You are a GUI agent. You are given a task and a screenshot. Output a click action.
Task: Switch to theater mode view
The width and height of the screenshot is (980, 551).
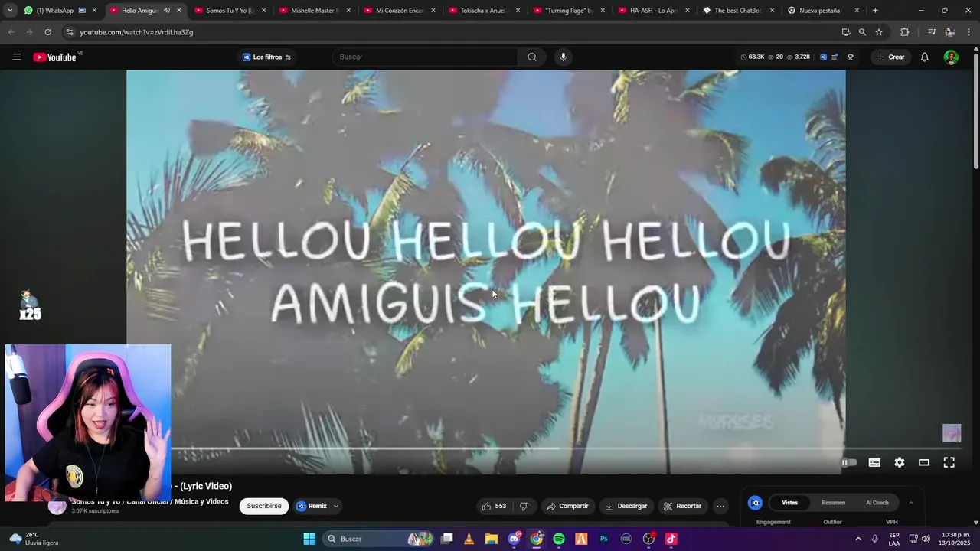point(924,462)
